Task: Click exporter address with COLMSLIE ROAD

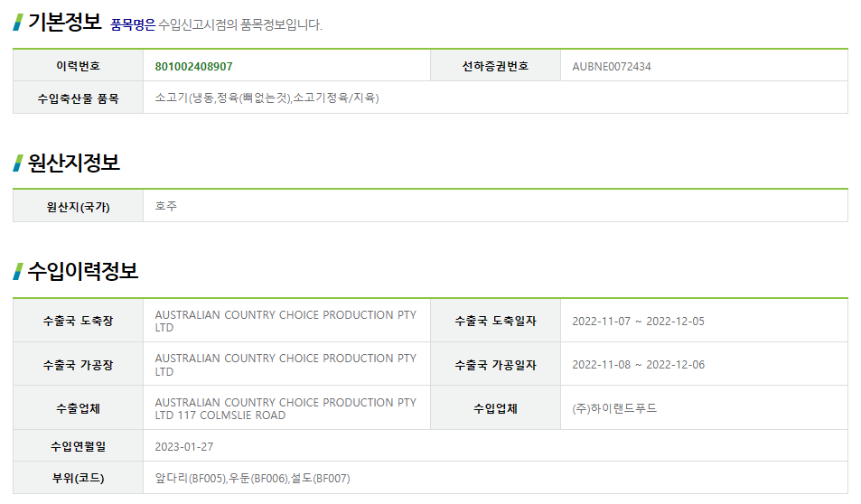Action: (x=285, y=409)
